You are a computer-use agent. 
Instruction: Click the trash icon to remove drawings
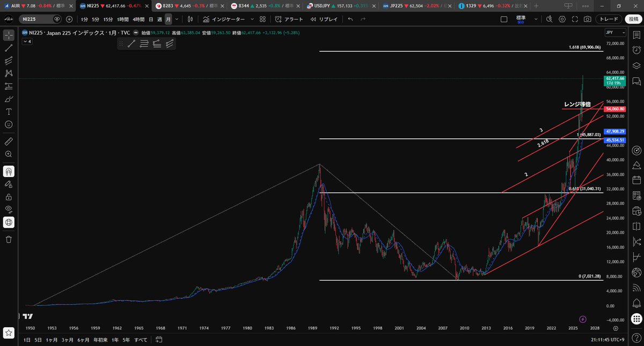pos(9,239)
